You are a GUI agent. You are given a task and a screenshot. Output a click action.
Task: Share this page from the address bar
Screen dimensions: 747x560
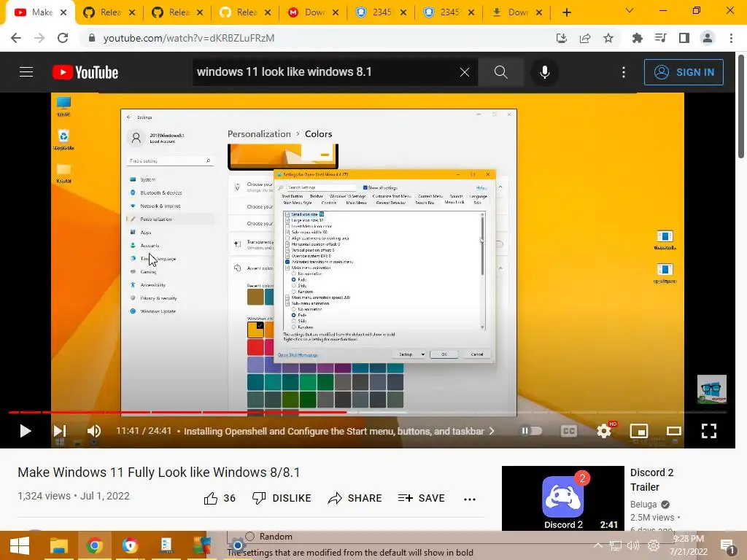(585, 38)
